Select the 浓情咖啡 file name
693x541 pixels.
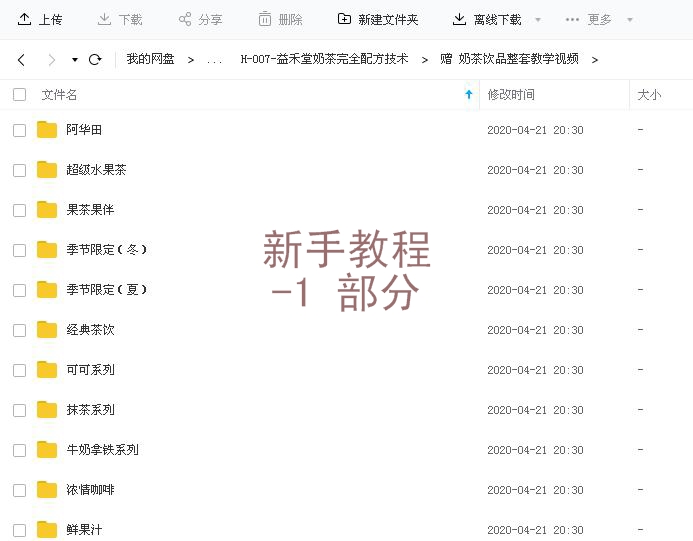point(90,490)
